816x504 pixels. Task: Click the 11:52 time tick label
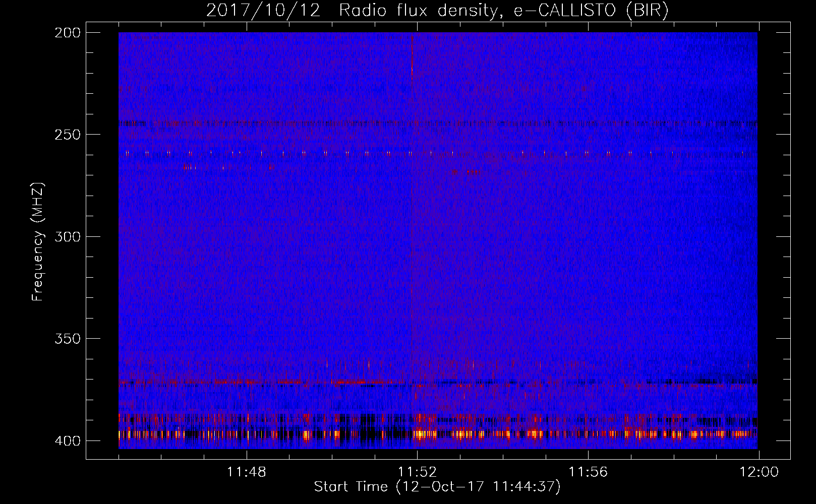tap(417, 472)
